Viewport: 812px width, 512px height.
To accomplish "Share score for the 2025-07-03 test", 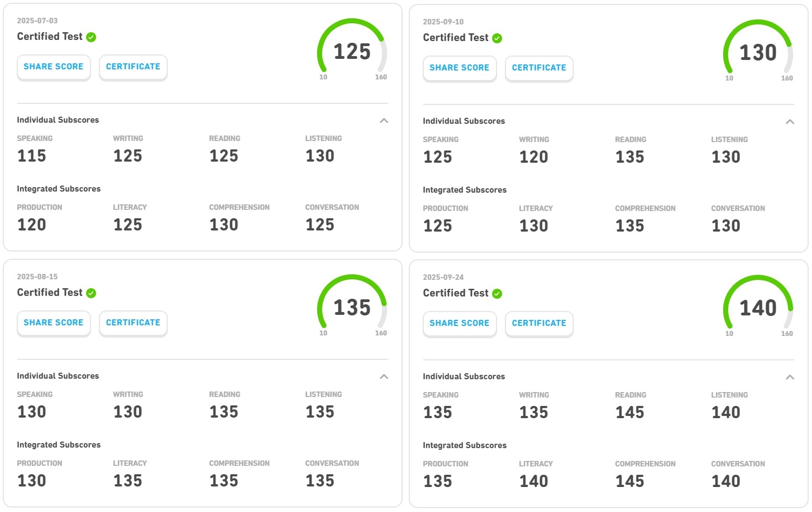I will (53, 67).
